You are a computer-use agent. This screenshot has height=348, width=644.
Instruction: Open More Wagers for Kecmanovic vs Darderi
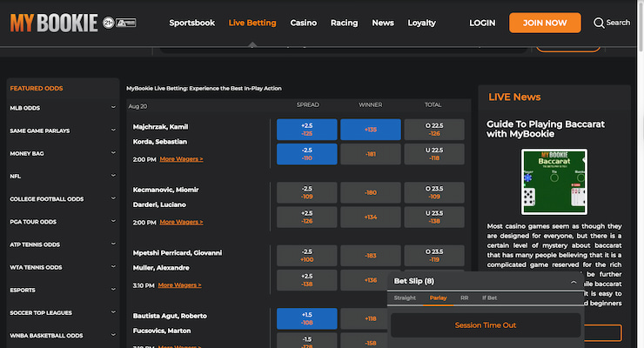[x=181, y=222]
